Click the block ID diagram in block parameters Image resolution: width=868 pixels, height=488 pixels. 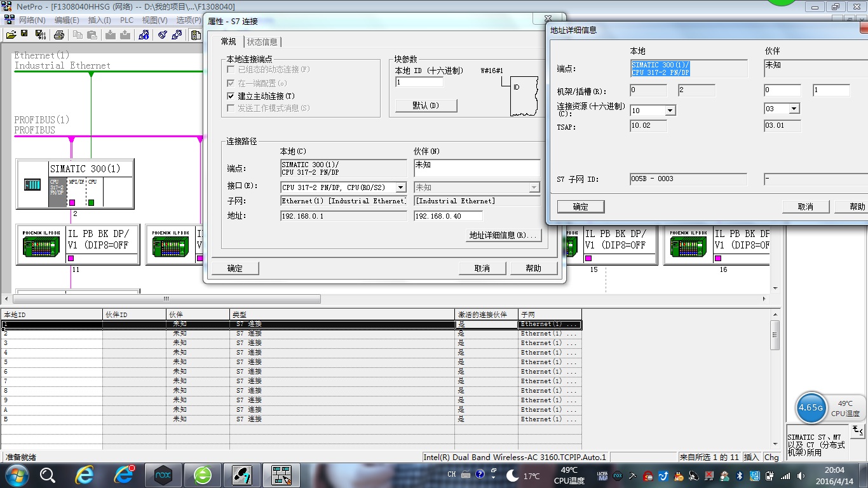click(x=523, y=97)
